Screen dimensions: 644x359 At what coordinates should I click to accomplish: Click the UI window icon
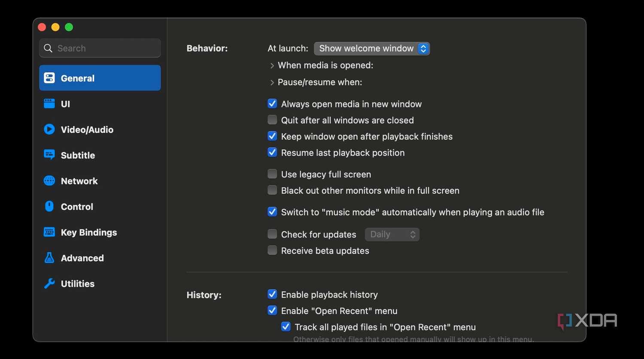click(49, 103)
